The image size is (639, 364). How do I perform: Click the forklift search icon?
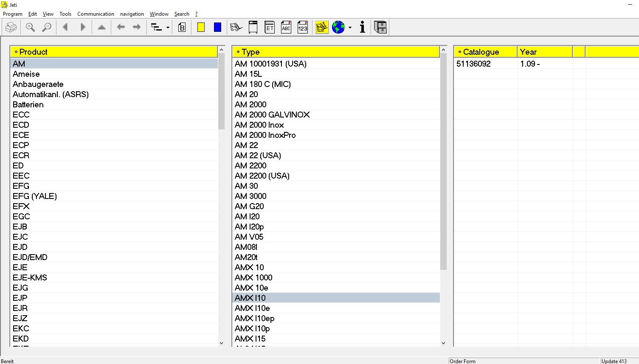(x=236, y=28)
